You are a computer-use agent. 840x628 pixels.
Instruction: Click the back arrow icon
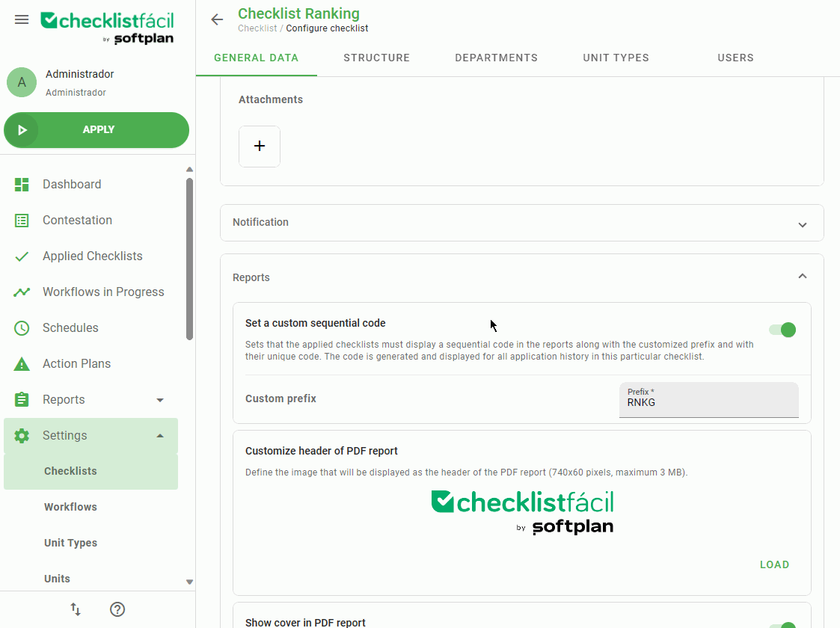tap(217, 19)
